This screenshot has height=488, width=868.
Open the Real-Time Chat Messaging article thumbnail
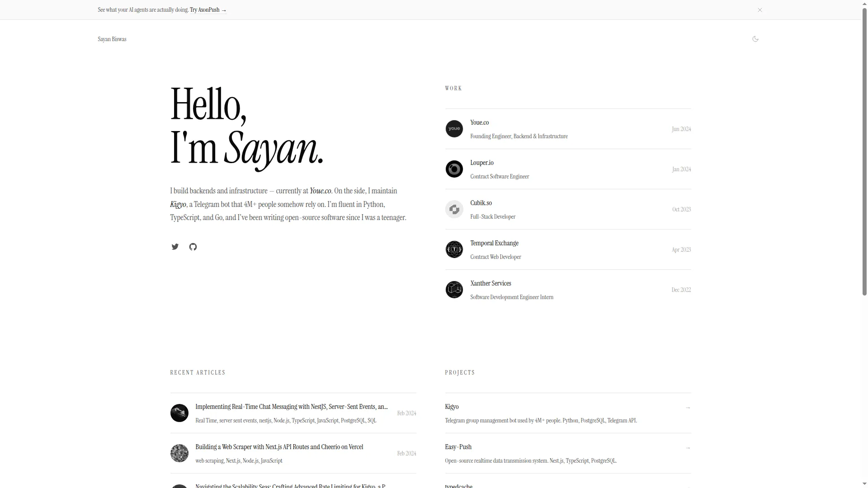179,413
